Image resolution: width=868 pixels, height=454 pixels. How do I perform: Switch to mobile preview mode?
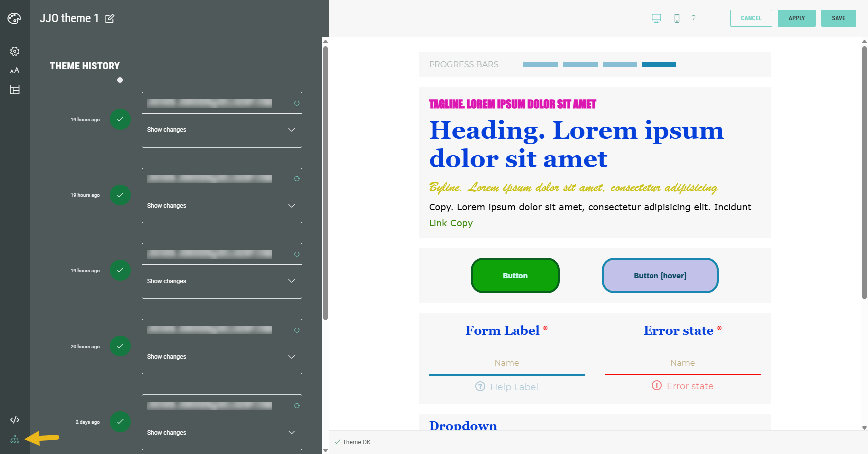pyautogui.click(x=677, y=18)
